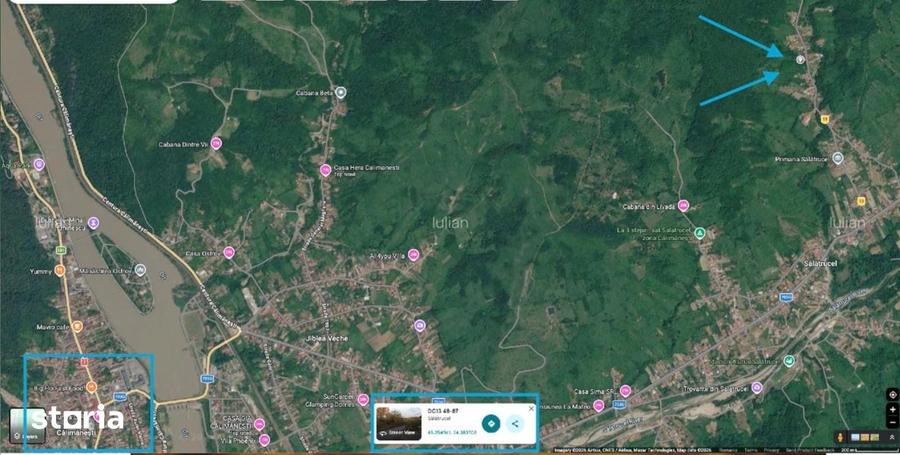Image resolution: width=900 pixels, height=455 pixels.
Task: Select the Trovanta din Salatrucel pin
Action: coord(757,388)
